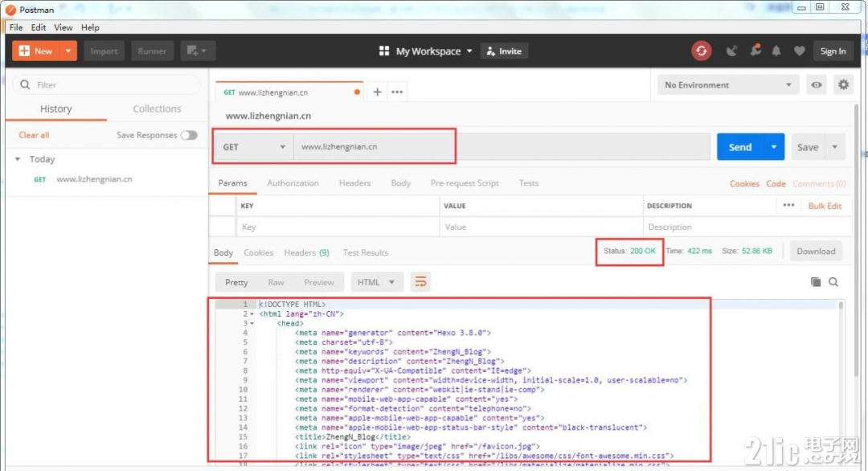Screen dimensions: 868x471
Task: Click Bulk Edit link
Action: tap(825, 206)
